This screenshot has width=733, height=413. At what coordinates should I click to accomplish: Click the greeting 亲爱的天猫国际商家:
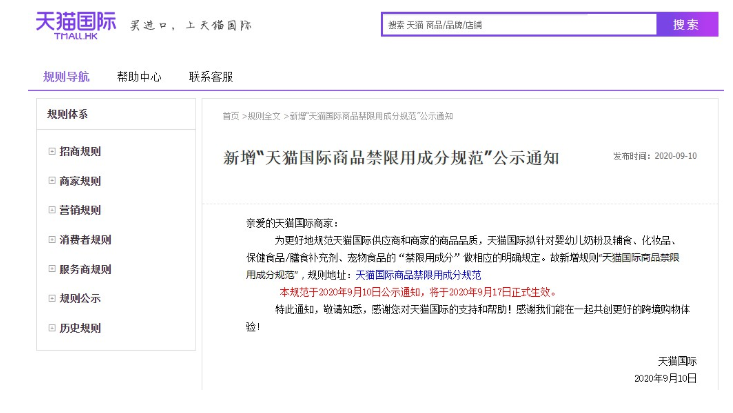coord(292,224)
